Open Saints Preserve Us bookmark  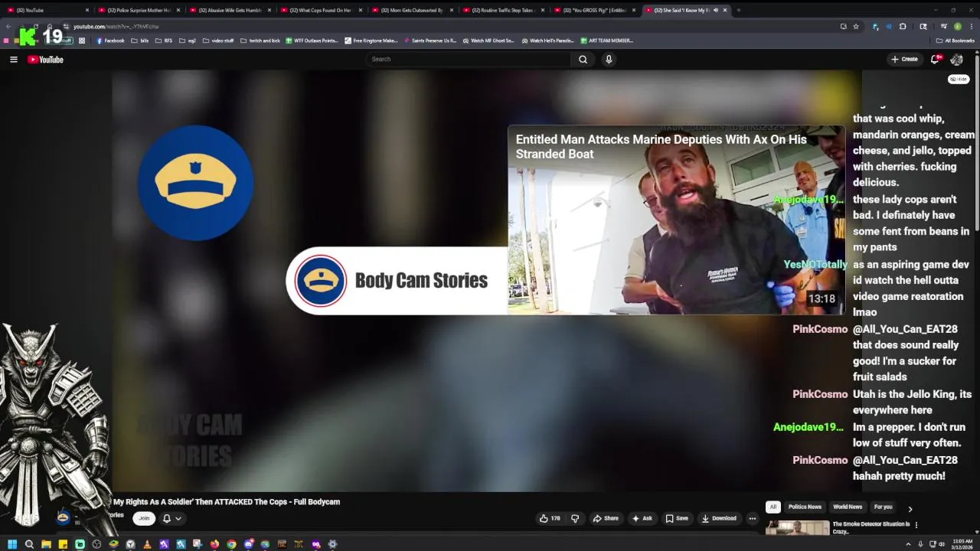(430, 41)
